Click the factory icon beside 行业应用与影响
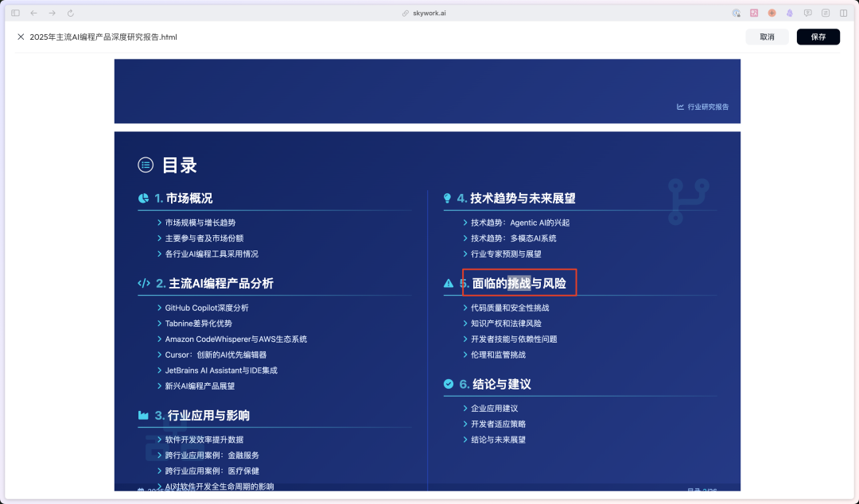This screenshot has height=504, width=859. coord(143,415)
